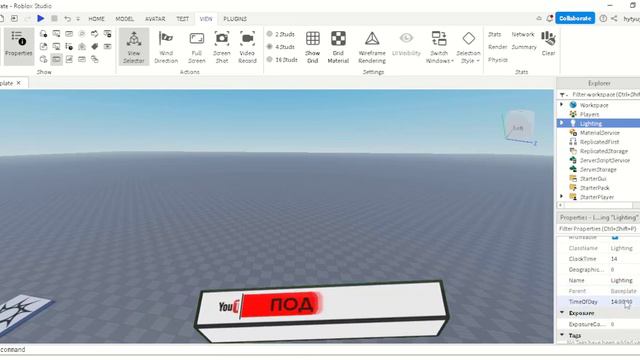Select the 4 Studs grid option
The width and height of the screenshot is (640, 360).
point(281,47)
